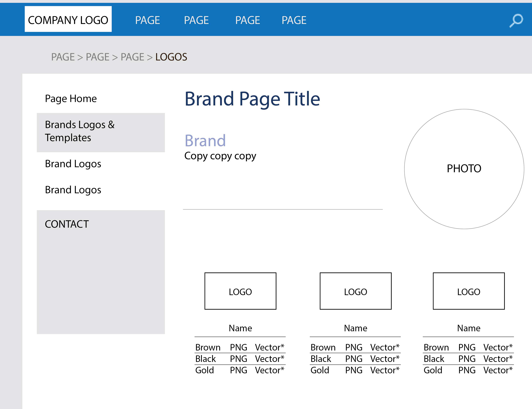The width and height of the screenshot is (532, 409).
Task: Open second Brand Logos sidebar link
Action: [x=73, y=190]
